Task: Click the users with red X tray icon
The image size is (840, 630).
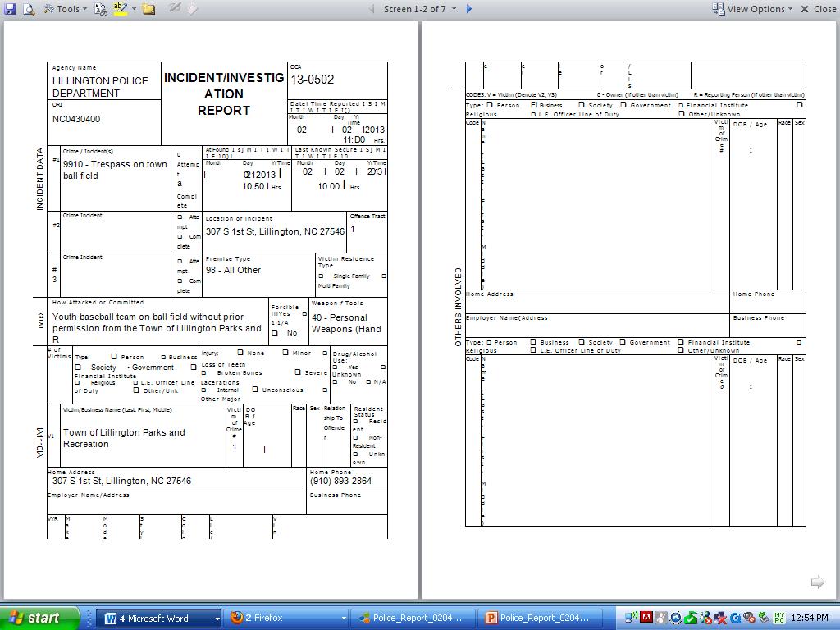Action: (705, 619)
